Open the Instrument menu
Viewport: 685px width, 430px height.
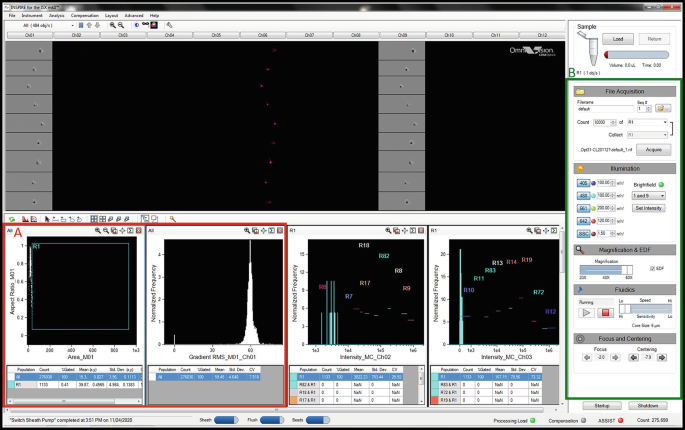pyautogui.click(x=30, y=16)
